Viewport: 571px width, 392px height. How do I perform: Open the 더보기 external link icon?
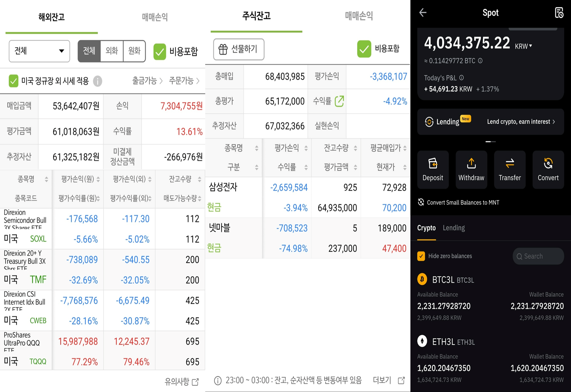tap(401, 380)
